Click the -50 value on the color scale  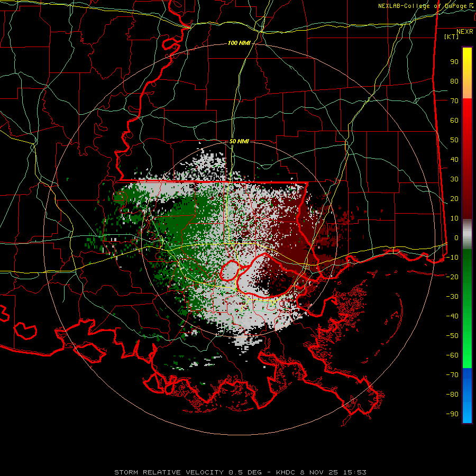(x=452, y=336)
